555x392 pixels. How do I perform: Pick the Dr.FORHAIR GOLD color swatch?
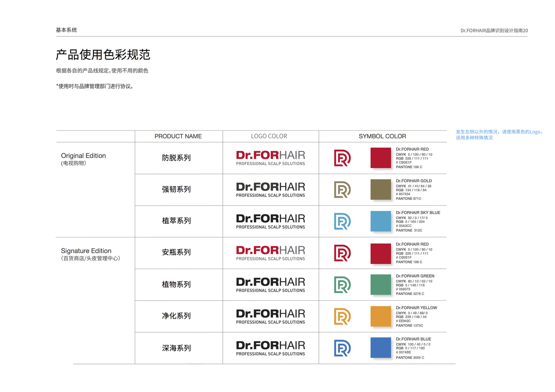(381, 190)
